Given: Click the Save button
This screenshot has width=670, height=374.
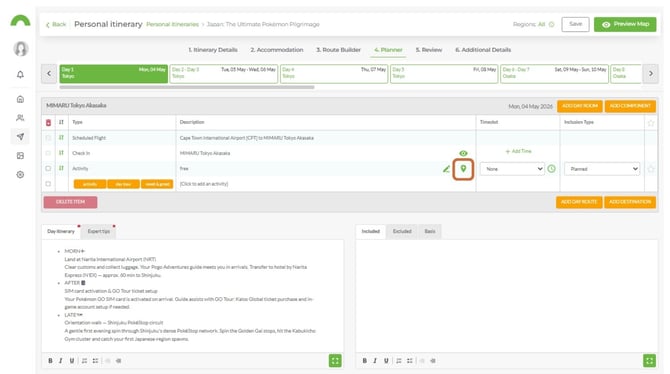Looking at the screenshot, I should [x=575, y=24].
